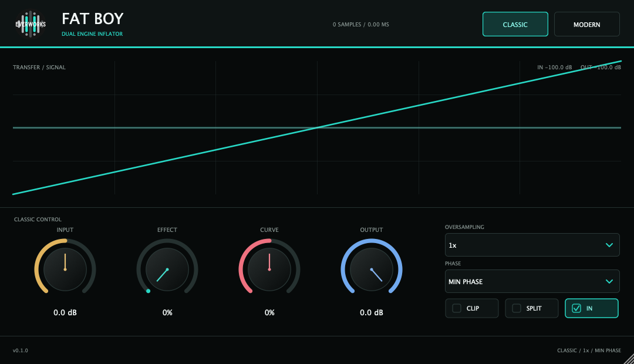Click the CURVE value '0%' text
634x364 pixels.
click(x=269, y=312)
